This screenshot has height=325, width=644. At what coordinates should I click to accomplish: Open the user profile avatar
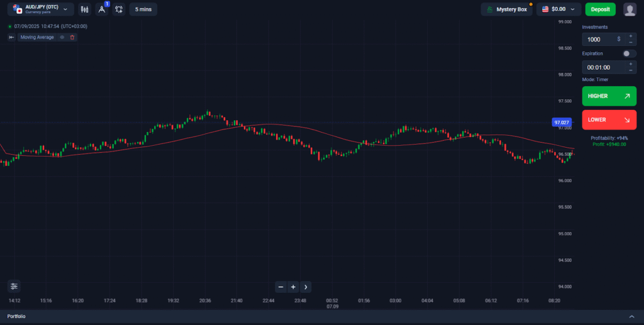pos(630,9)
